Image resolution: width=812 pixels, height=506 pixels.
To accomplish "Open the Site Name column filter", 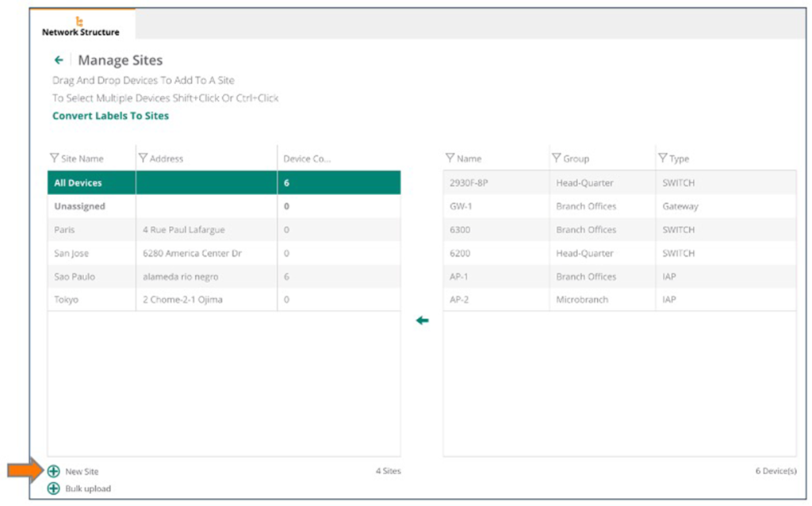I will [55, 159].
